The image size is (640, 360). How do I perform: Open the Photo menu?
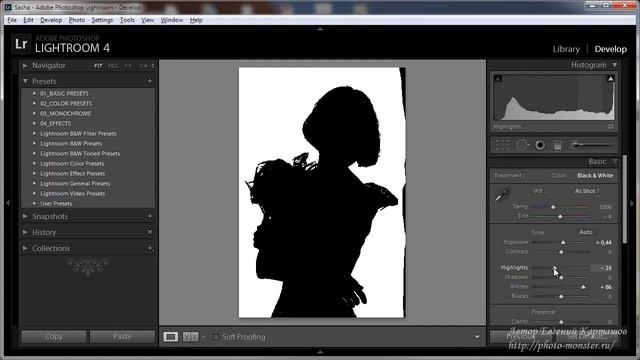coord(77,20)
